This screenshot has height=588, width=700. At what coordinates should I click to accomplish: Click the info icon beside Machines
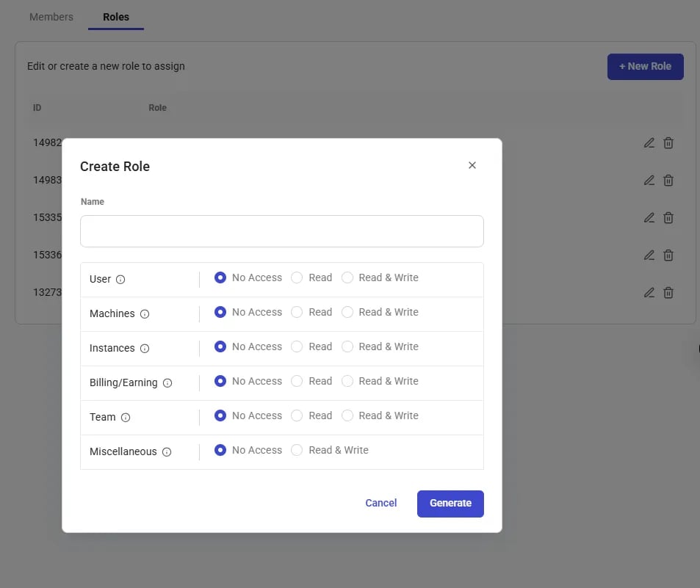[145, 313]
